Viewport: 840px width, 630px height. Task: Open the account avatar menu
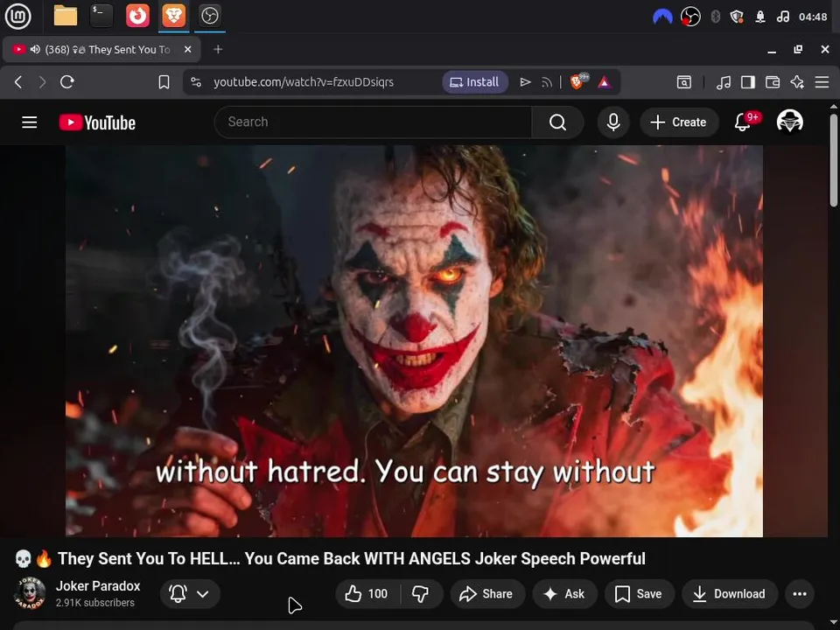click(789, 122)
